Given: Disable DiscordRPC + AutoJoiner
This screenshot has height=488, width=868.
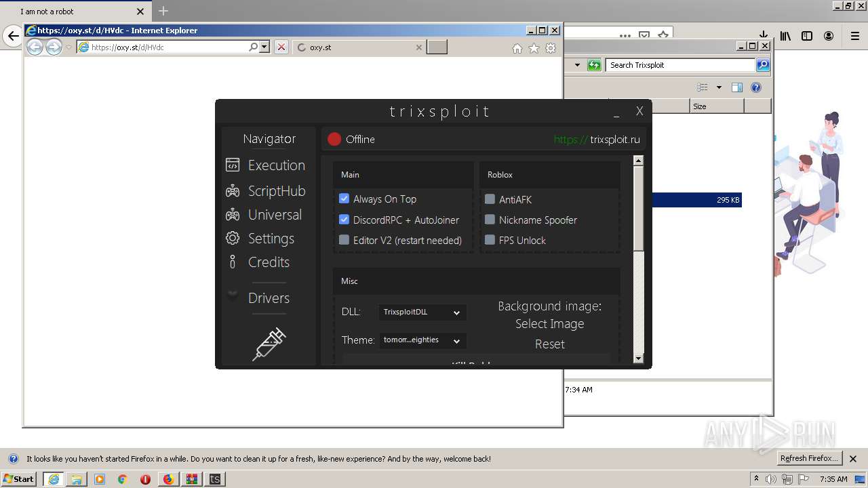Looking at the screenshot, I should [x=344, y=220].
